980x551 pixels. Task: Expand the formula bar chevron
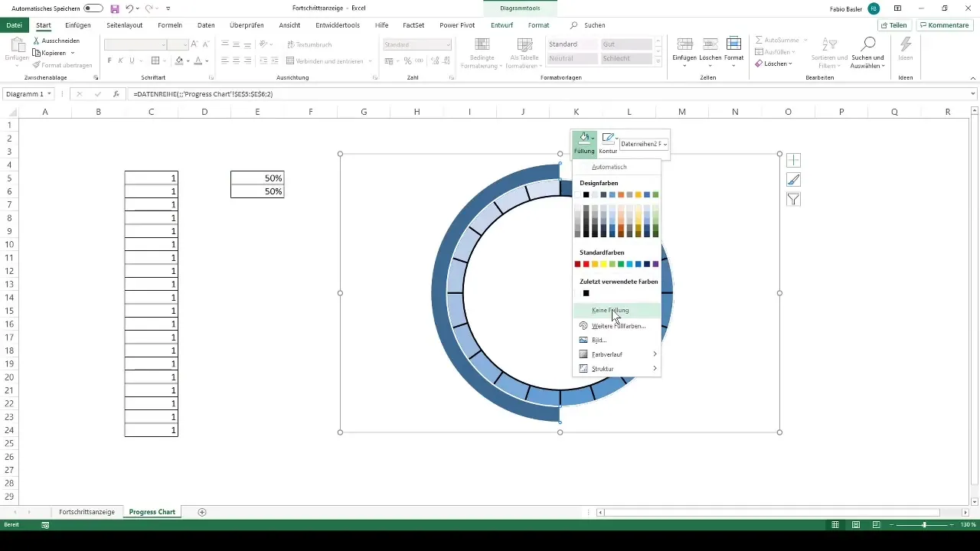pyautogui.click(x=973, y=94)
